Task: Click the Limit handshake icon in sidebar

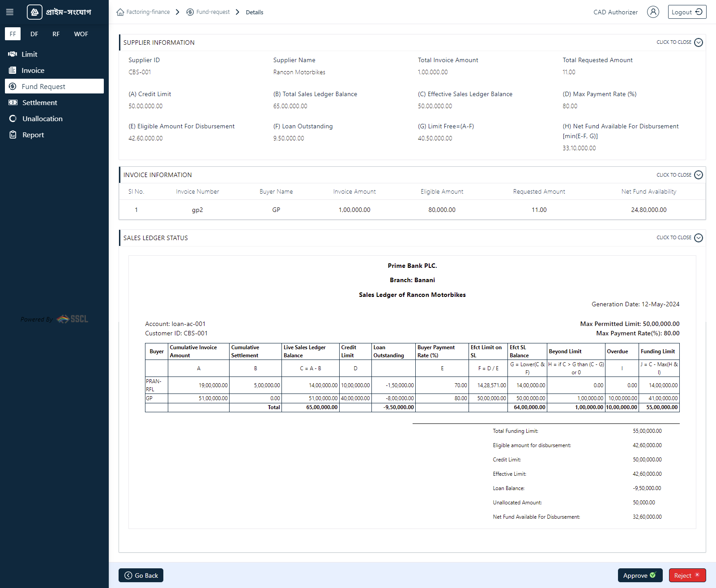Action: coord(13,54)
